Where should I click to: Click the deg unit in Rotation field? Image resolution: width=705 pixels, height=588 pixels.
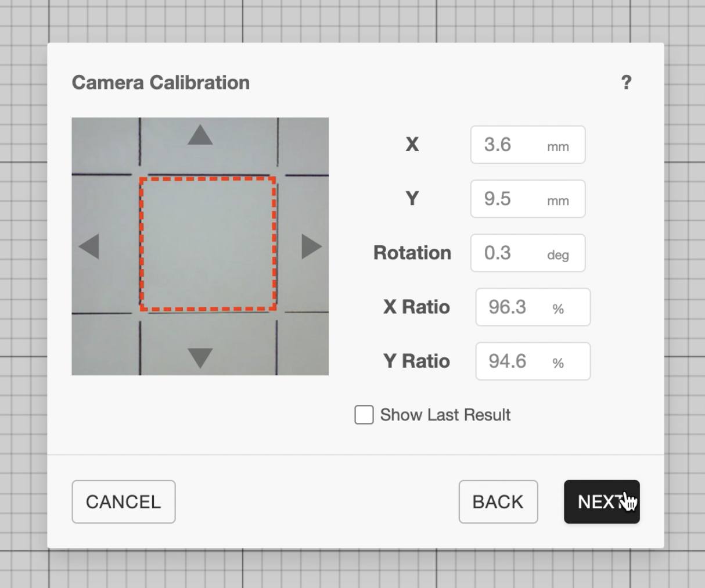pos(557,255)
